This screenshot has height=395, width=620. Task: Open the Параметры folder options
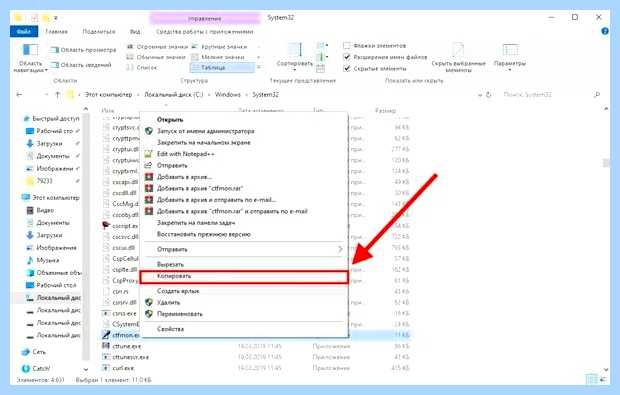tap(510, 57)
